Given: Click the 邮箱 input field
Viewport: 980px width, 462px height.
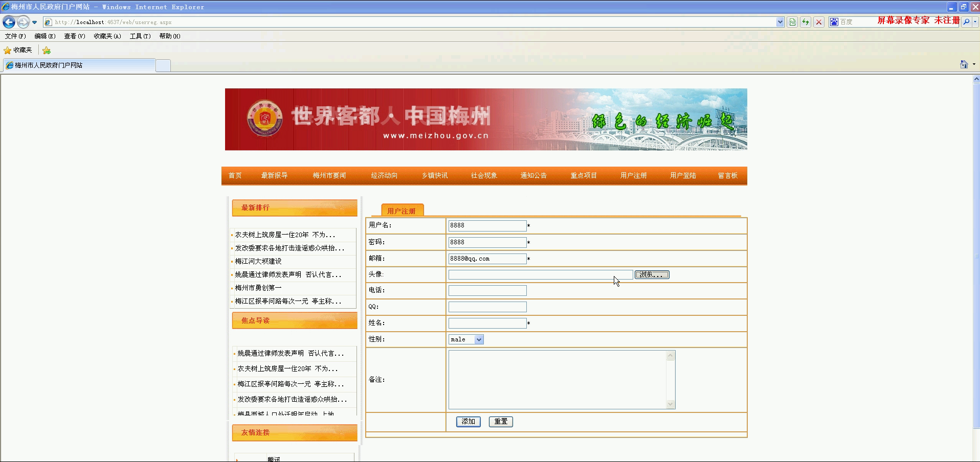Looking at the screenshot, I should [x=487, y=259].
